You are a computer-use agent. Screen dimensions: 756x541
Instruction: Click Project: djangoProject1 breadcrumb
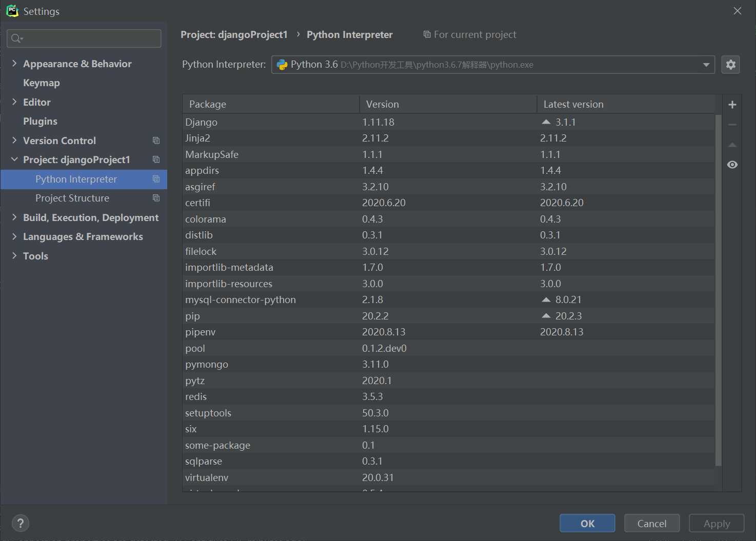[234, 34]
